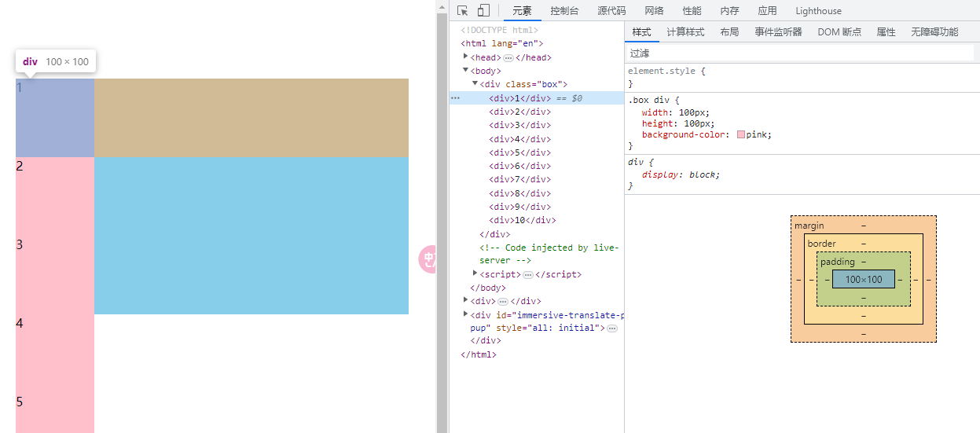
Task: Click the three-dot actions icon beside the selected div
Action: pos(455,98)
